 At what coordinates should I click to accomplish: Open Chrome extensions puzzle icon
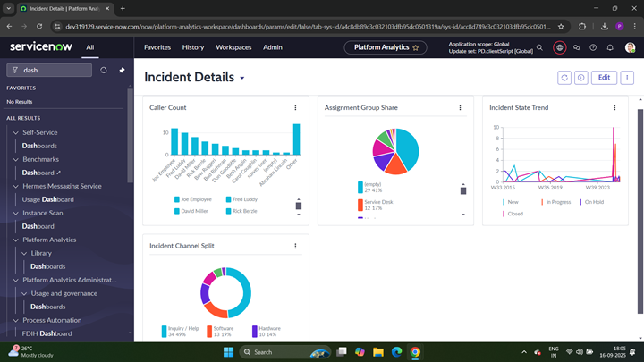[582, 27]
